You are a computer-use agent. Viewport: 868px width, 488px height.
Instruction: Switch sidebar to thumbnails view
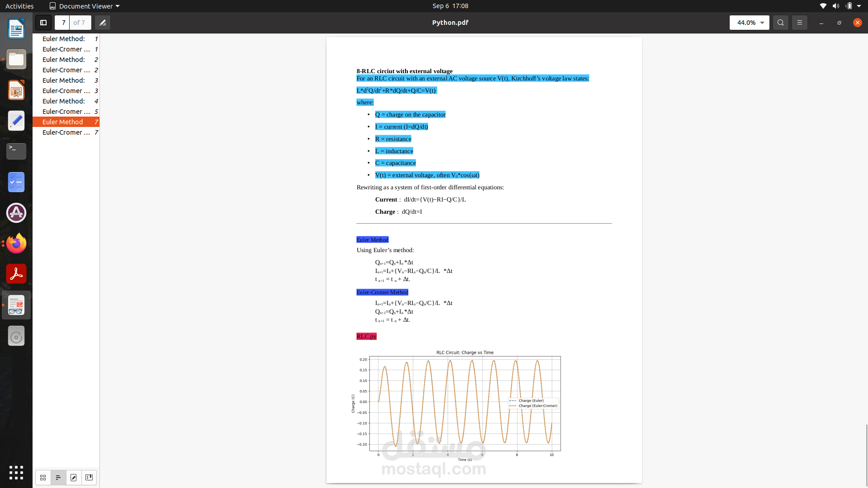[43, 478]
